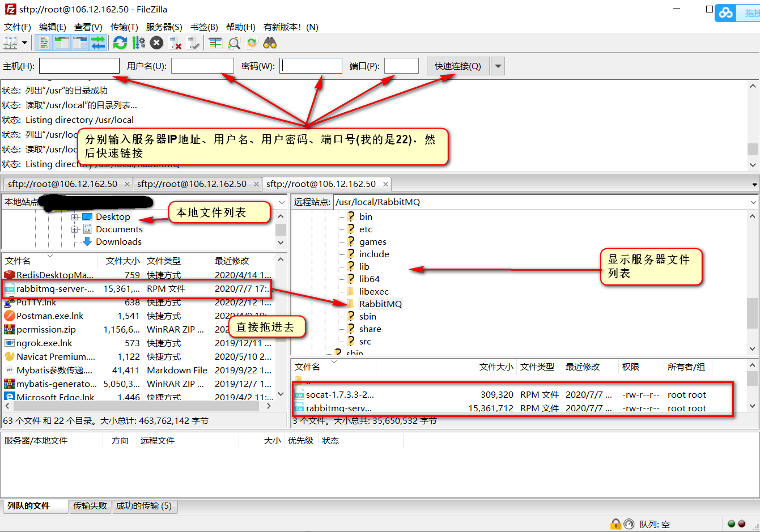
Task: Refresh the file and folder lists
Action: click(x=120, y=42)
